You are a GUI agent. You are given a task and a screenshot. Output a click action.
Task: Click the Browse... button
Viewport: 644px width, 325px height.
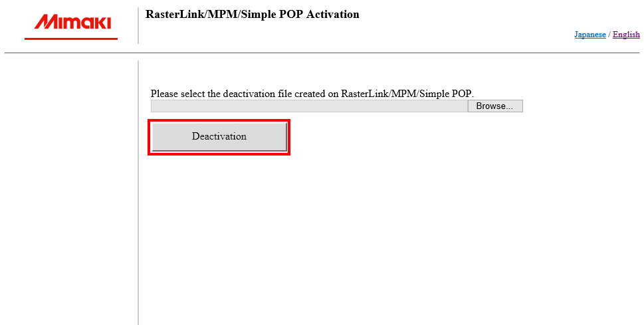coord(494,106)
